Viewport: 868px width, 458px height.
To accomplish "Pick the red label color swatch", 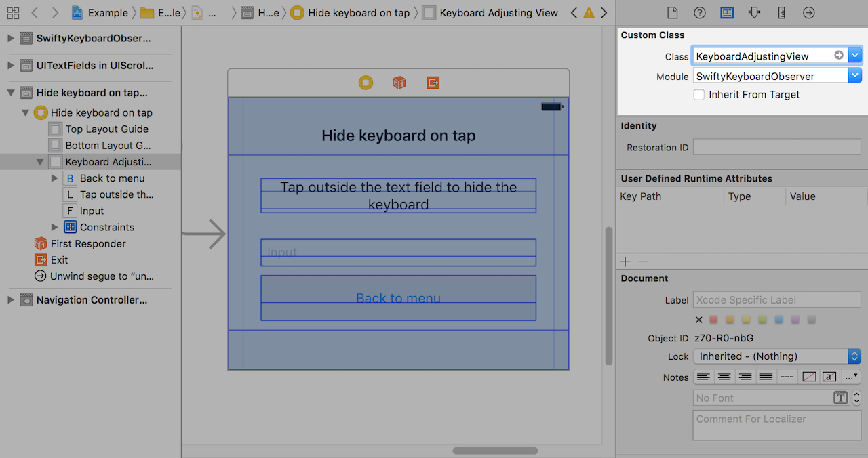I will pos(713,320).
